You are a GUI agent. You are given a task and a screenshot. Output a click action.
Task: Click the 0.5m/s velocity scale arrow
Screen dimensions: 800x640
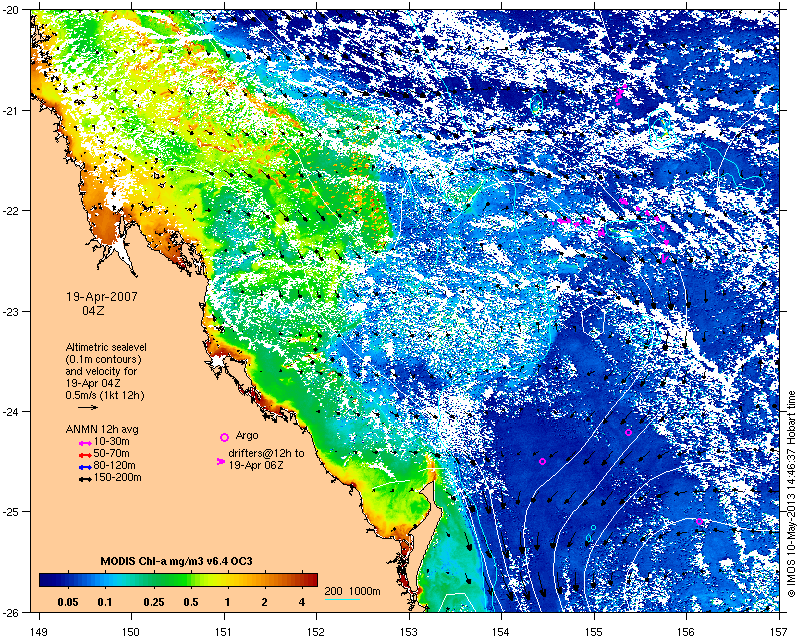pyautogui.click(x=88, y=407)
